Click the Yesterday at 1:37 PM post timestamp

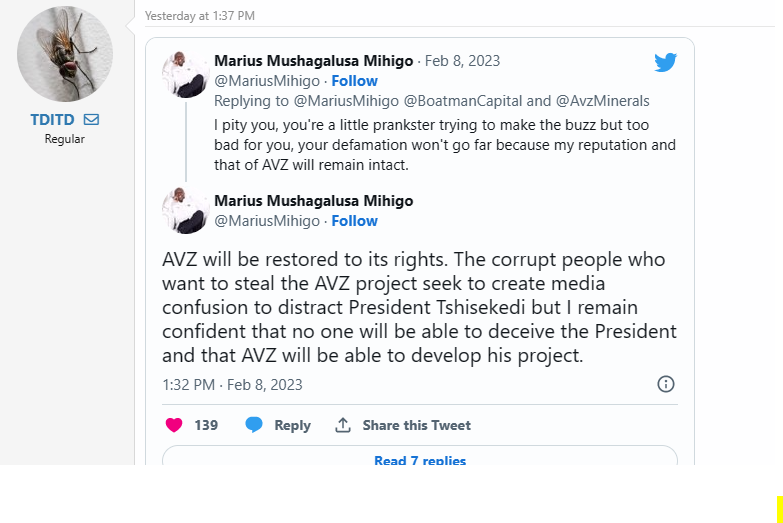(200, 16)
